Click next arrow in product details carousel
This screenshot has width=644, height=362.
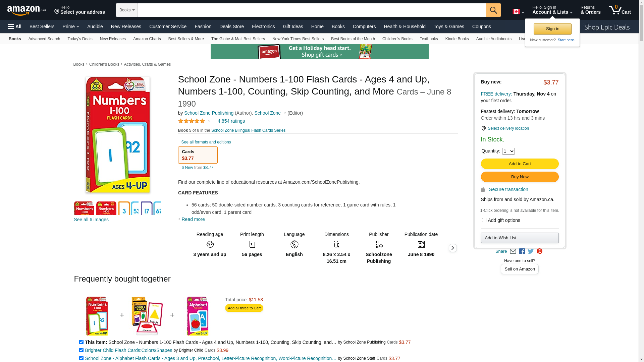[452, 248]
